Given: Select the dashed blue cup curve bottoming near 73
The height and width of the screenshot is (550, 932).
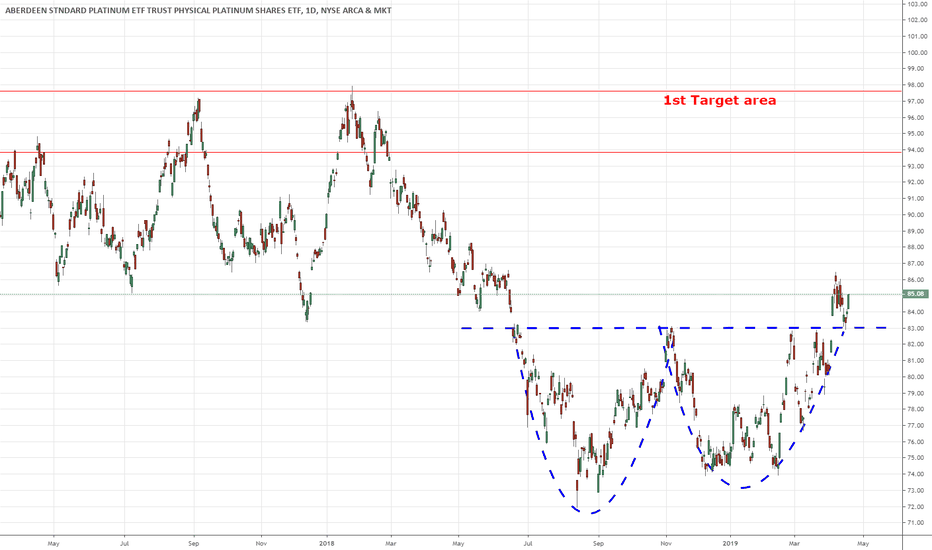Looking at the screenshot, I should pyautogui.click(x=743, y=488).
